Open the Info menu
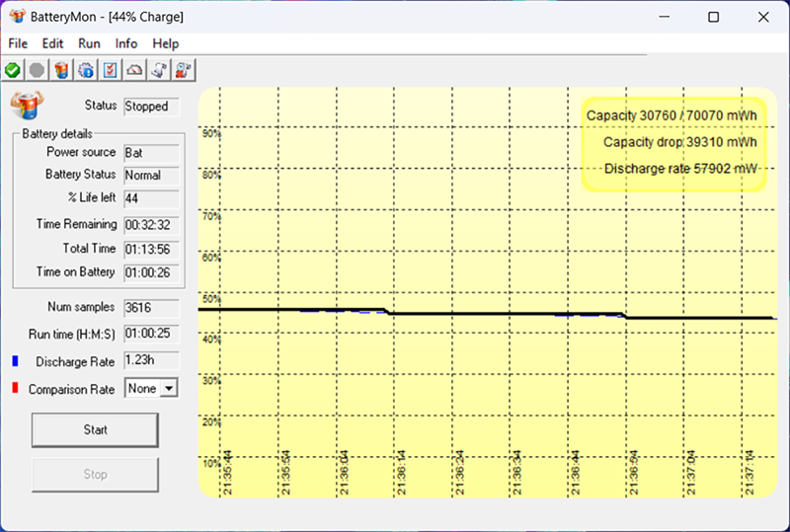The image size is (790, 532). click(126, 43)
